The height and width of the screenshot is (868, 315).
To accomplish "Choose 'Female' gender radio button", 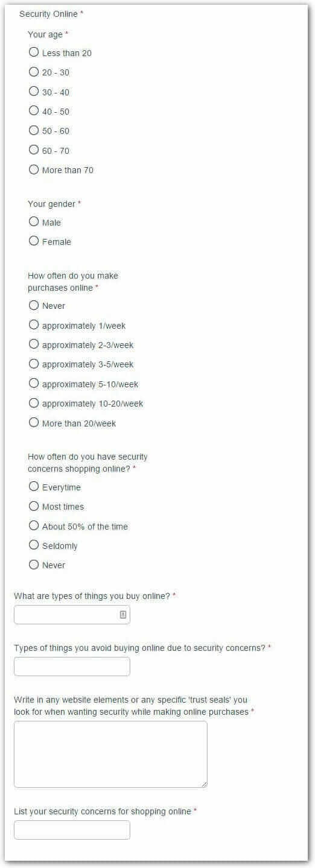I will click(34, 241).
